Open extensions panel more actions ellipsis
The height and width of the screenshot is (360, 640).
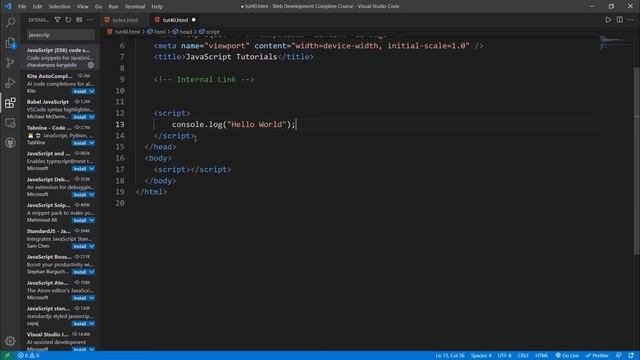90,20
